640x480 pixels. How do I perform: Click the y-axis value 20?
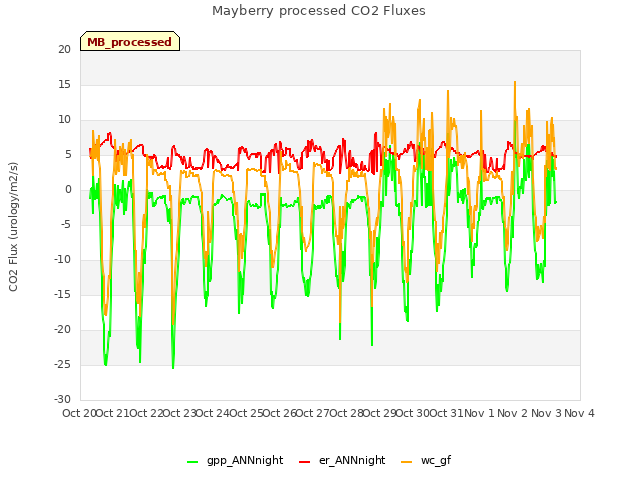pyautogui.click(x=64, y=49)
